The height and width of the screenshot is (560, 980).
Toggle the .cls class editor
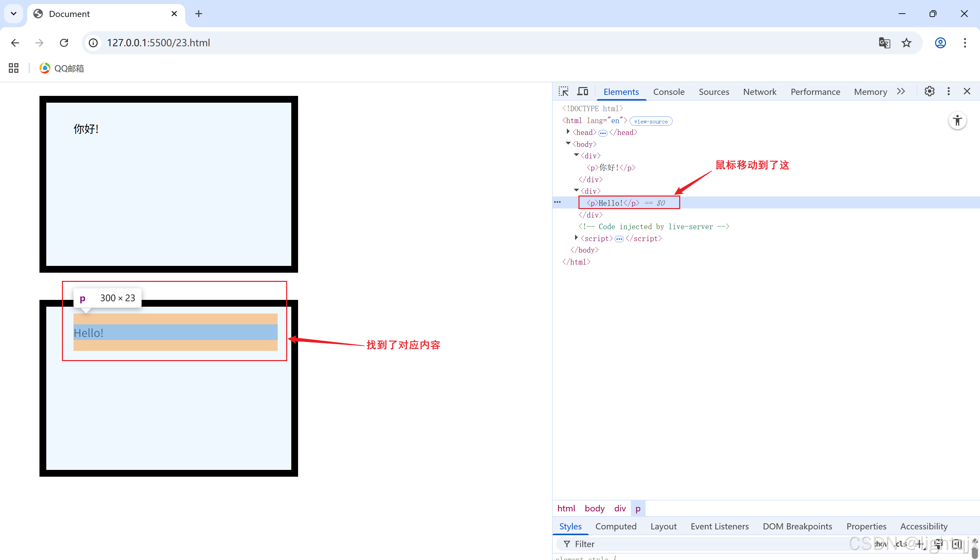pos(900,544)
